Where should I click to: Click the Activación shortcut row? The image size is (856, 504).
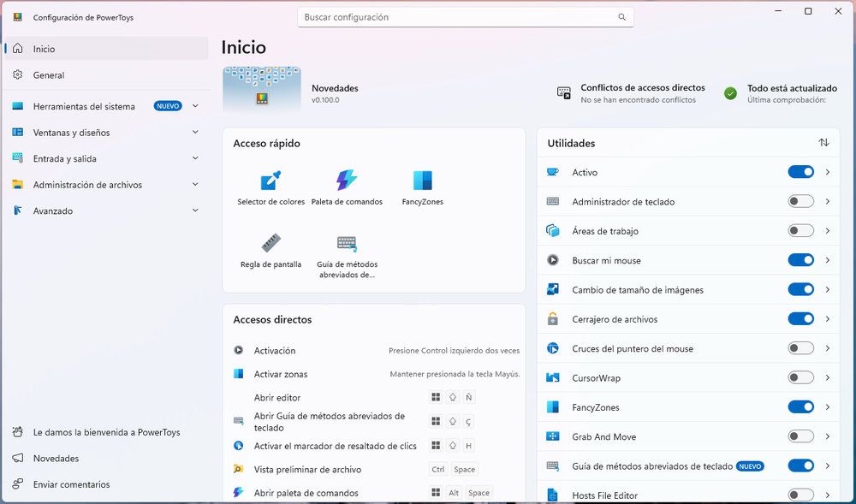376,350
